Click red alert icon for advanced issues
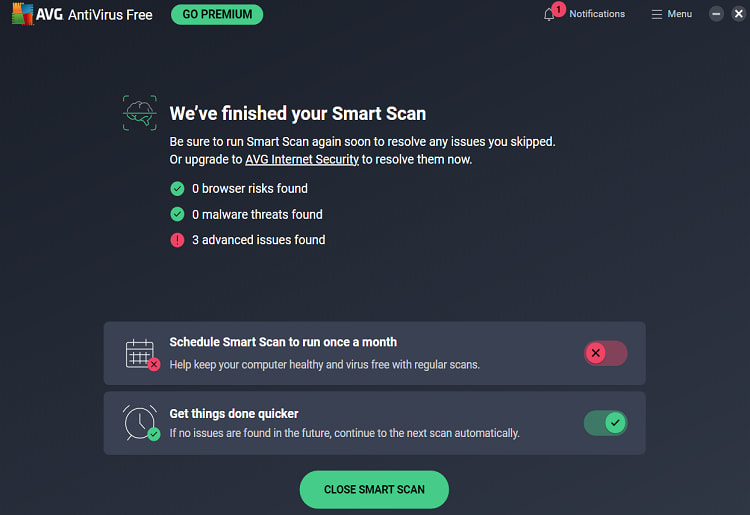 pyautogui.click(x=177, y=240)
